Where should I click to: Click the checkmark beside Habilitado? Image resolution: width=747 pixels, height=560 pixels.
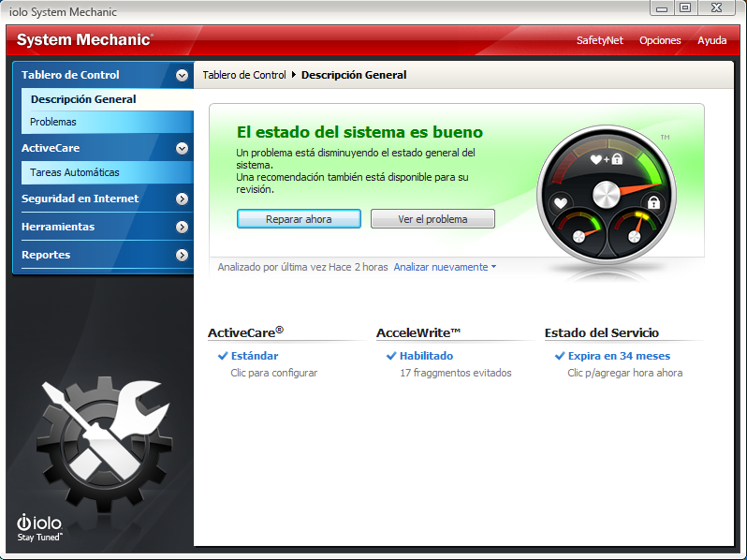(x=391, y=356)
